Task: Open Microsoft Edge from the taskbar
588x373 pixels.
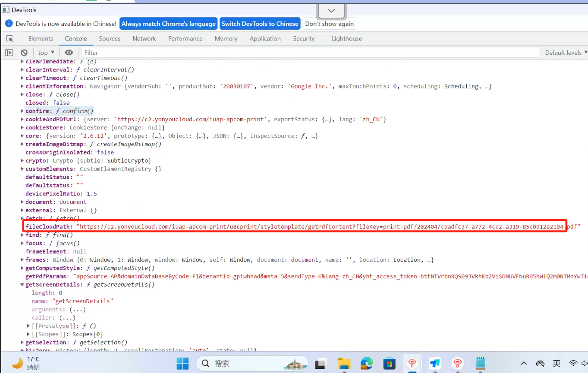Action: click(367, 363)
